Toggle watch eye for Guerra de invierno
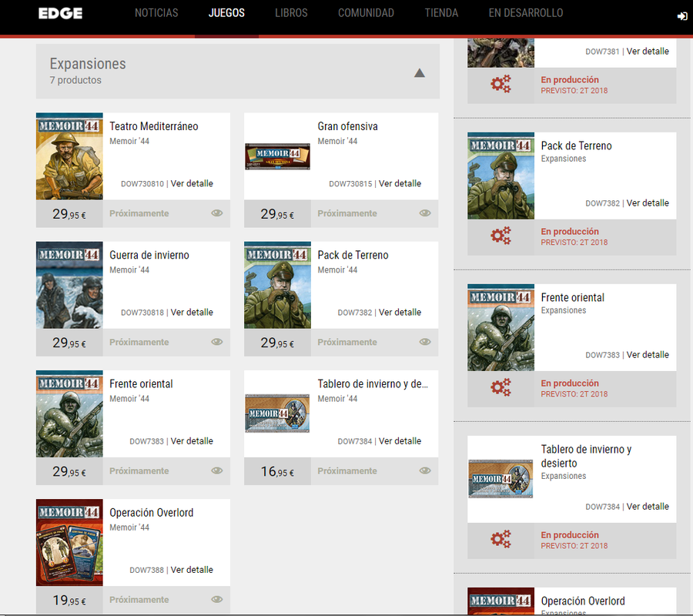 tap(217, 342)
